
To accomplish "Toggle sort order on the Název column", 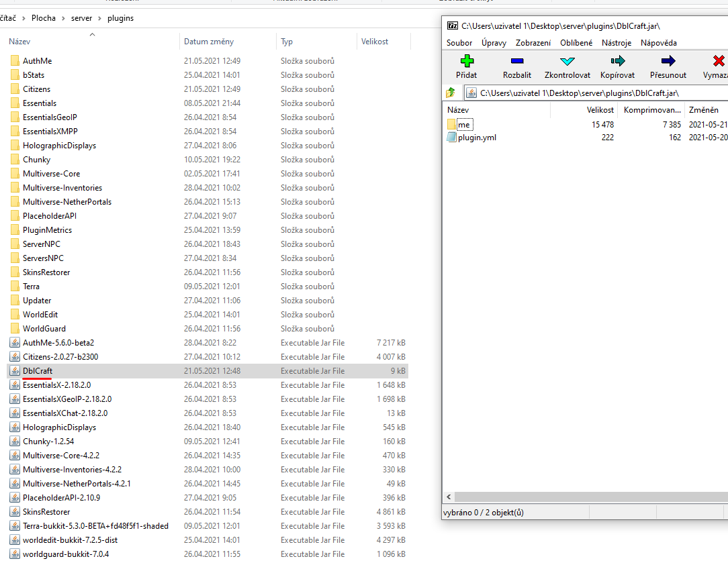I will pyautogui.click(x=20, y=41).
